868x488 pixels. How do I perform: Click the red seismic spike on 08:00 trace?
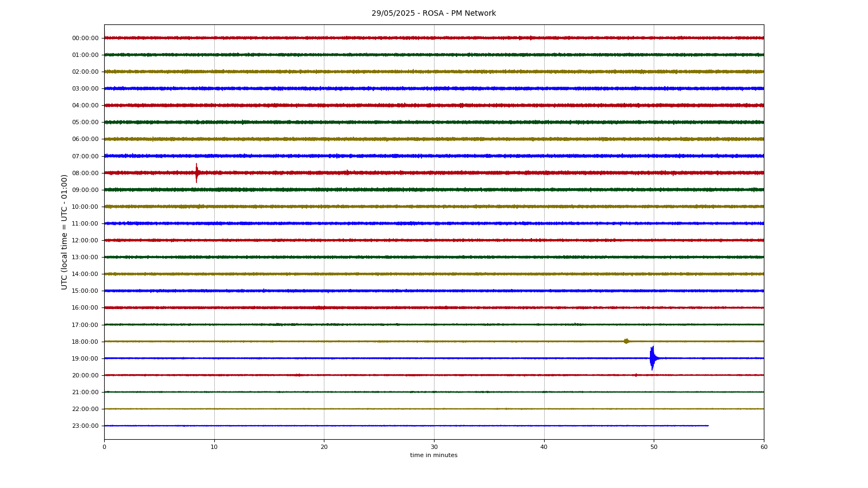coord(196,173)
